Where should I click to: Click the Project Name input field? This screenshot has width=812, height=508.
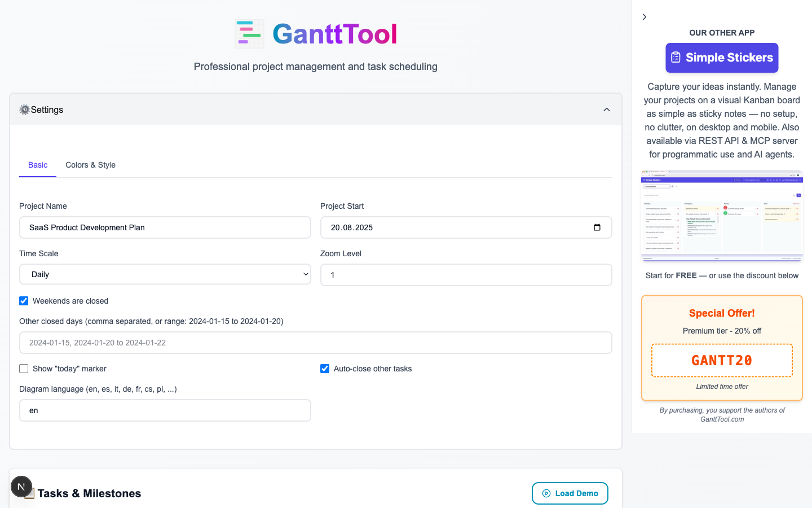[x=165, y=227]
